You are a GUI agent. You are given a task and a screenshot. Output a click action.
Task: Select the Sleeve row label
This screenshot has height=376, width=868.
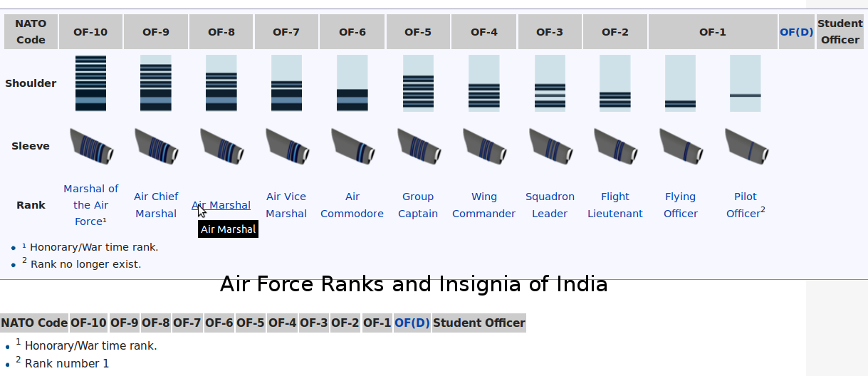coord(31,146)
